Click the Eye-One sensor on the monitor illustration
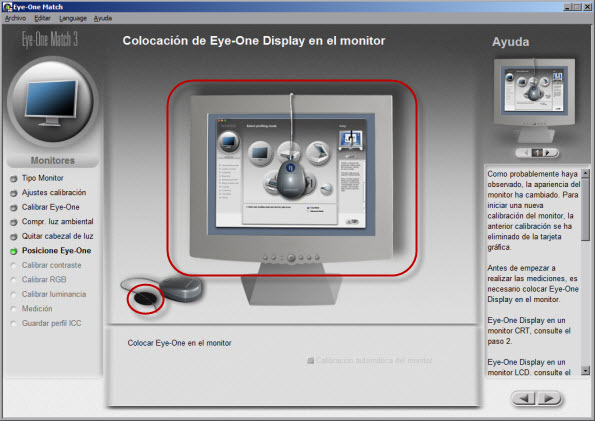The image size is (595, 421). point(291,179)
